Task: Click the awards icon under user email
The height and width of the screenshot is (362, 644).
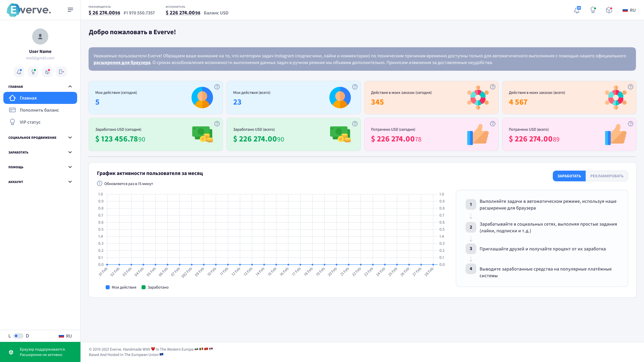Action: (33, 72)
